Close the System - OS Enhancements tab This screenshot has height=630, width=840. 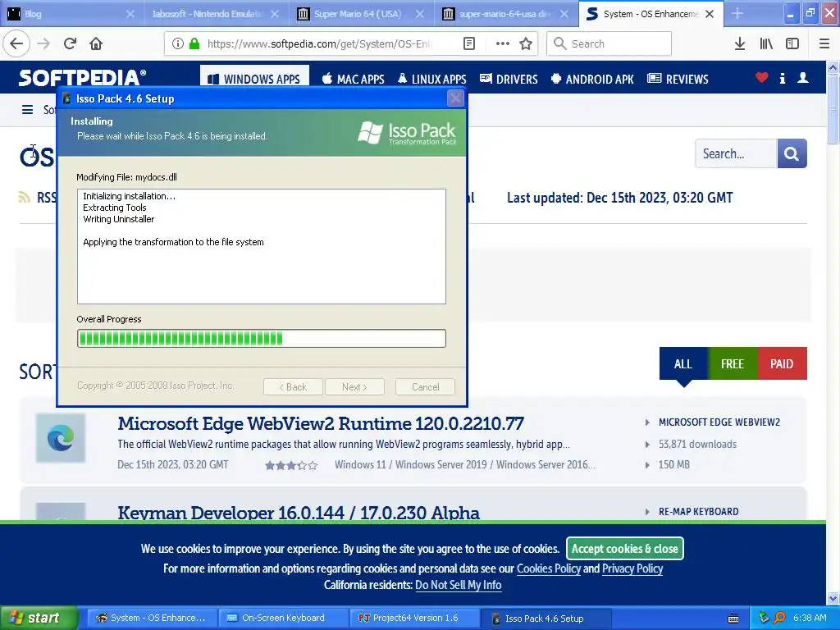[710, 14]
